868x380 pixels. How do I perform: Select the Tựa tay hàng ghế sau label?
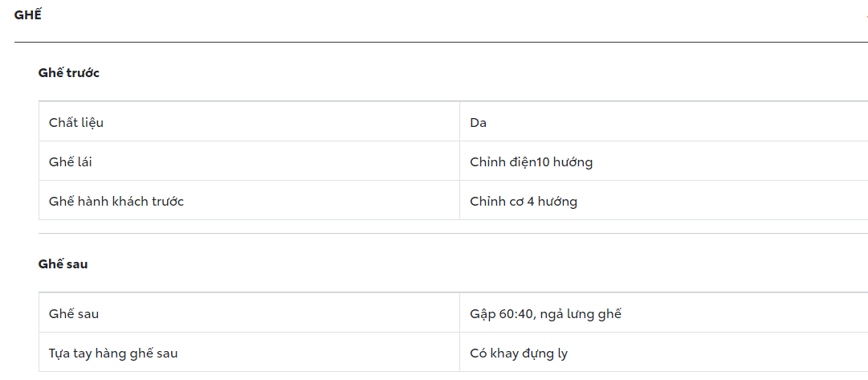(x=113, y=353)
